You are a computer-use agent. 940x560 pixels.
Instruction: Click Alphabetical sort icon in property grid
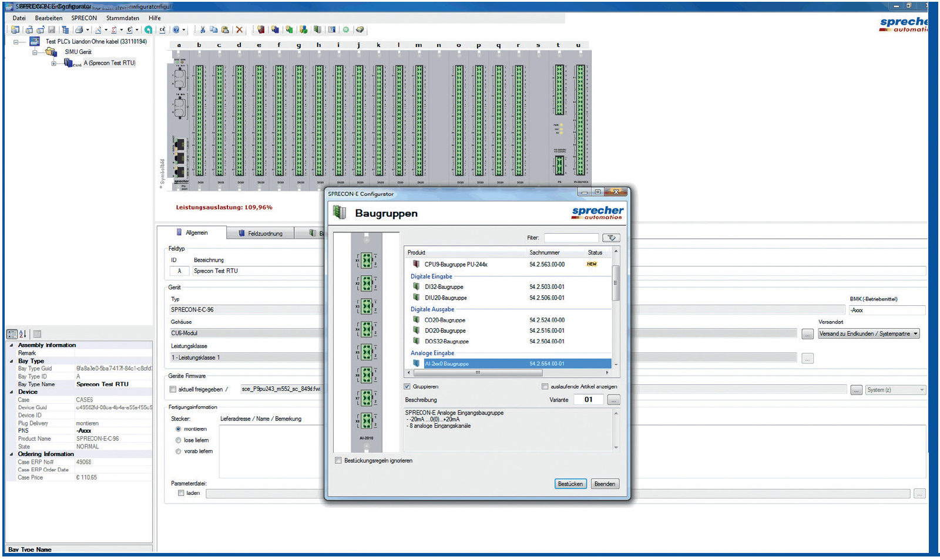click(22, 334)
